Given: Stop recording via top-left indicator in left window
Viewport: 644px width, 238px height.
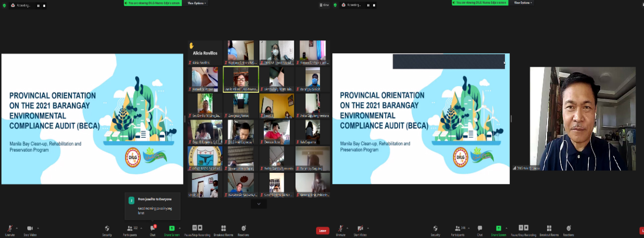Looking at the screenshot, I should click(x=44, y=5).
